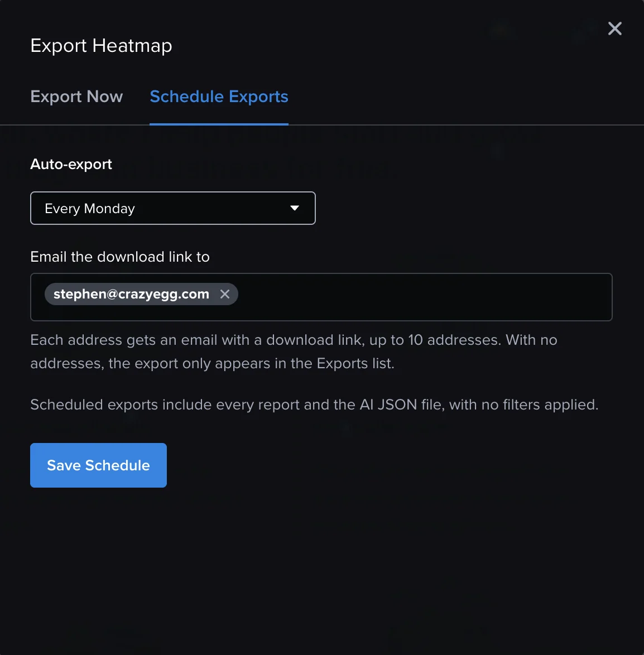Click the Save Schedule button
The image size is (644, 655).
[x=99, y=465]
